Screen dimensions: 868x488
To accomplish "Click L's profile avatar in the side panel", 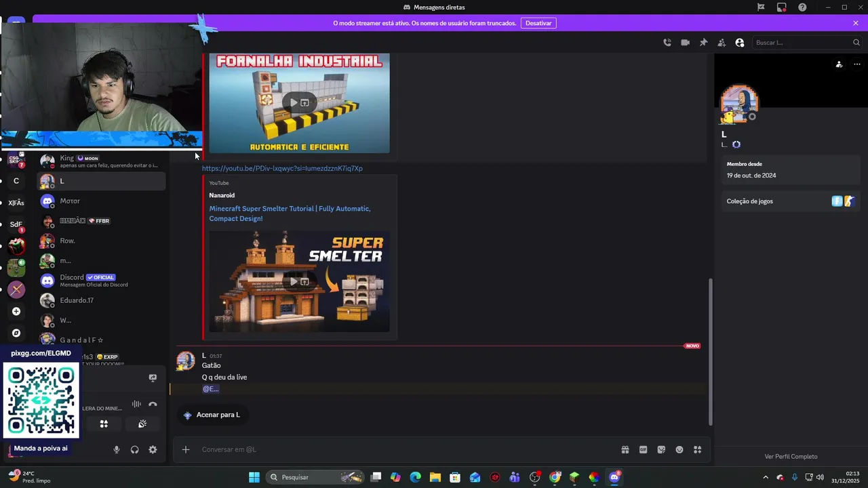I will [x=739, y=104].
